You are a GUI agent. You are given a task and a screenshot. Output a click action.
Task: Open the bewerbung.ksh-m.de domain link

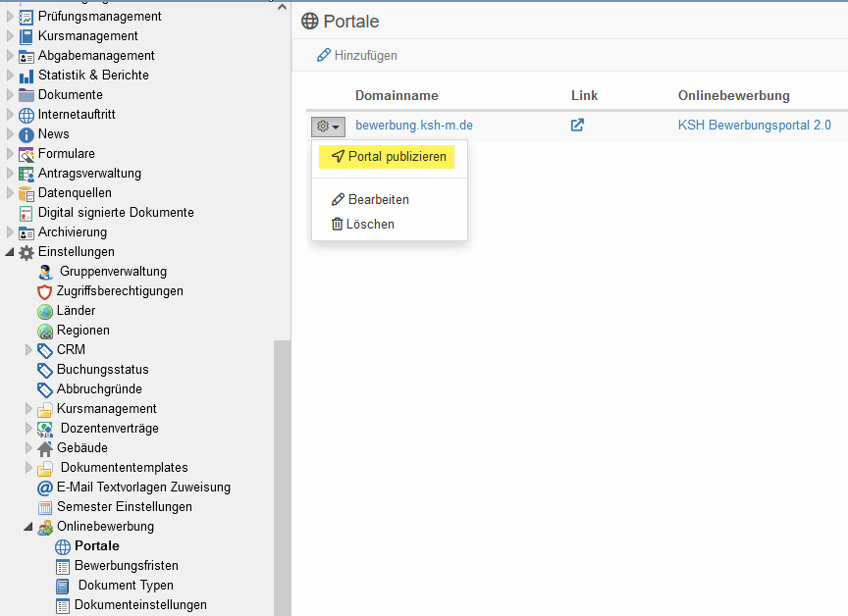tap(414, 126)
